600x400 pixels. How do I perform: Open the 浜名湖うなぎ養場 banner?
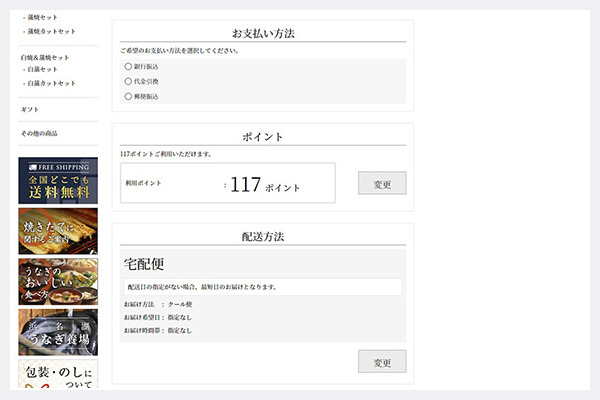click(x=58, y=332)
